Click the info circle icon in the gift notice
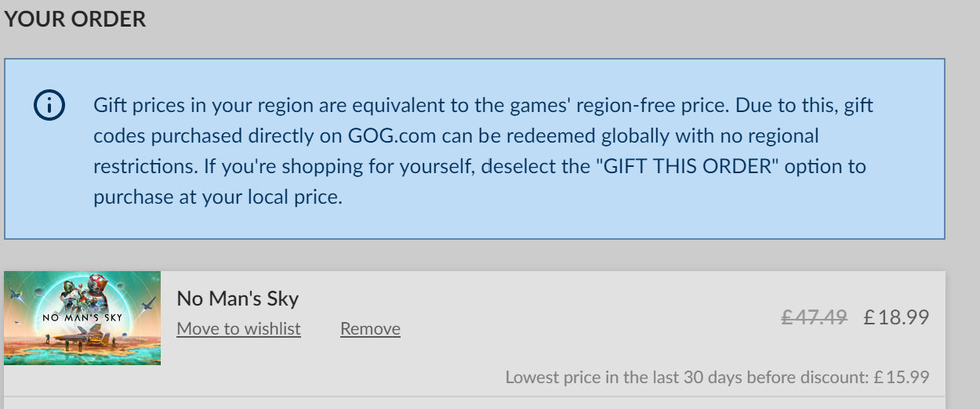 click(49, 105)
